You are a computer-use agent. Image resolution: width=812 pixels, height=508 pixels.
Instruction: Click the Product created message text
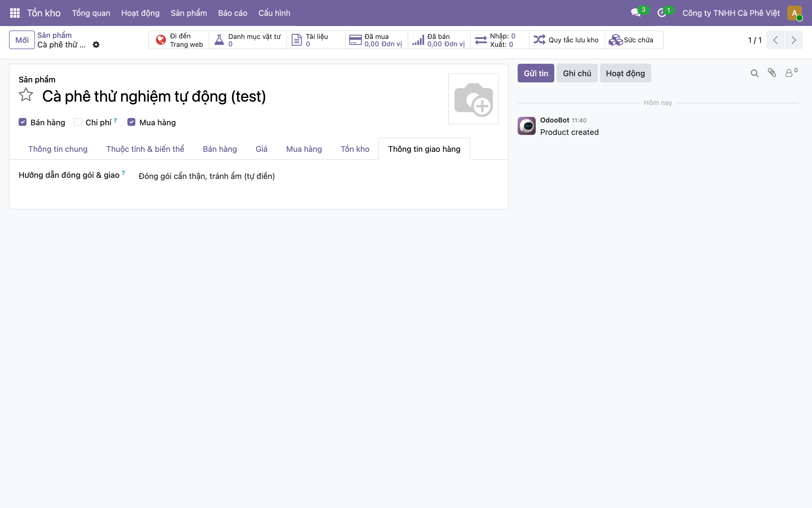pos(569,132)
